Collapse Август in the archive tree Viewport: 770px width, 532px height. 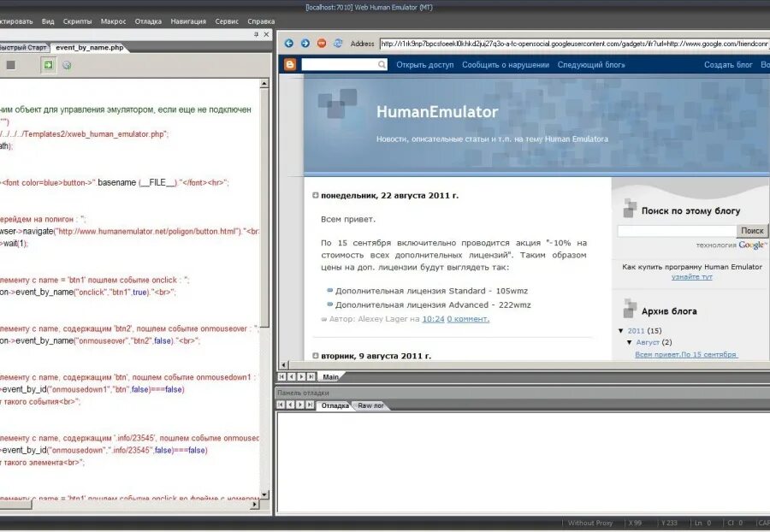(x=630, y=341)
